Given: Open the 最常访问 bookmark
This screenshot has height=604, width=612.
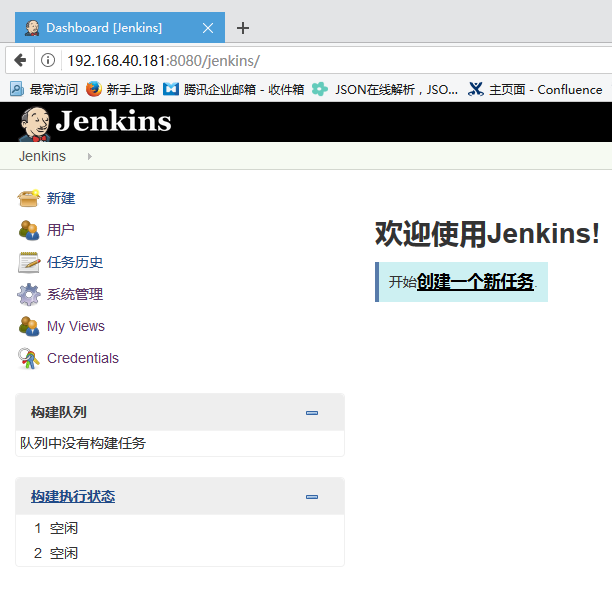Looking at the screenshot, I should pos(44,89).
